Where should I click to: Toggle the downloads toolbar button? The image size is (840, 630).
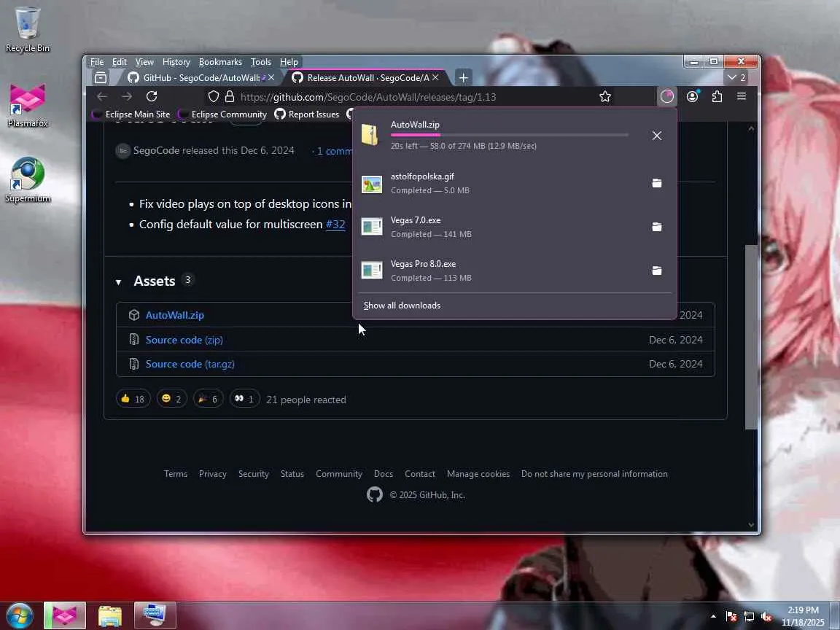tap(667, 96)
